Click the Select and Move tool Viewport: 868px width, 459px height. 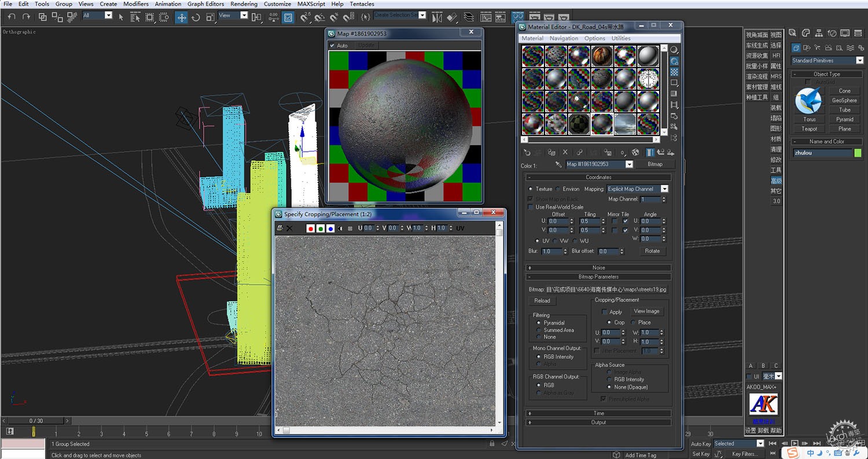coord(182,17)
